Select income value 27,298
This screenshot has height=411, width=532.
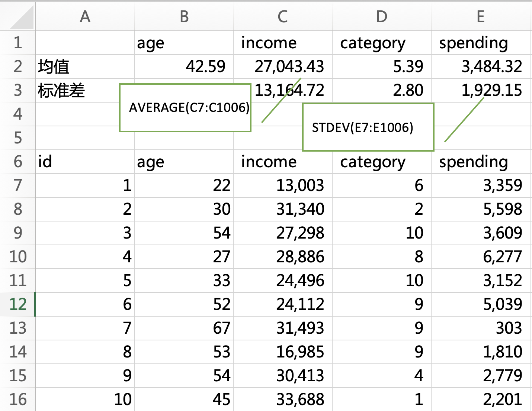pos(283,233)
